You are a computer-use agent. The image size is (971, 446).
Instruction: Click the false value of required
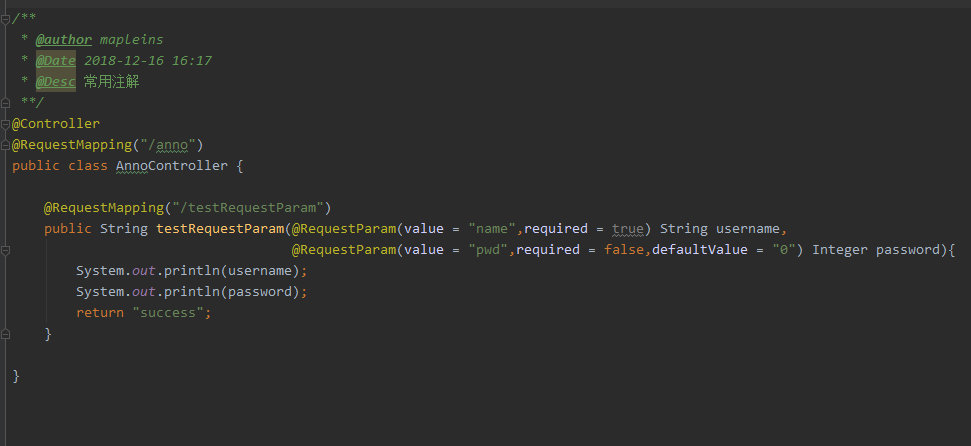(x=624, y=250)
